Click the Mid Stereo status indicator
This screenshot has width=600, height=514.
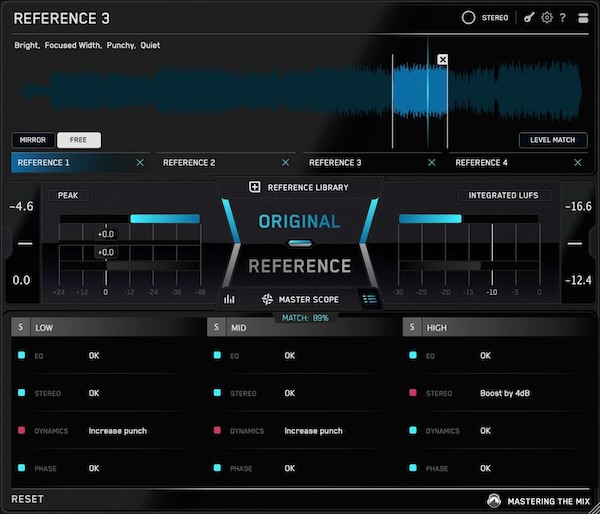coord(217,393)
